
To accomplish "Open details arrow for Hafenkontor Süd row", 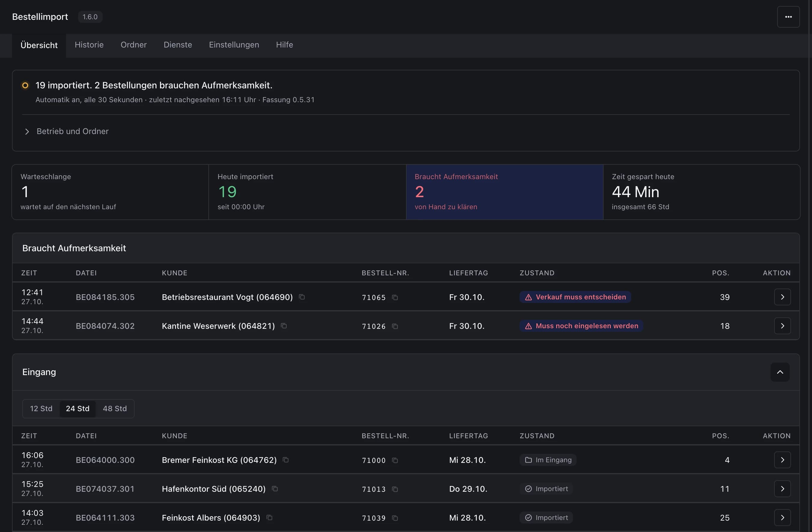I will 782,489.
